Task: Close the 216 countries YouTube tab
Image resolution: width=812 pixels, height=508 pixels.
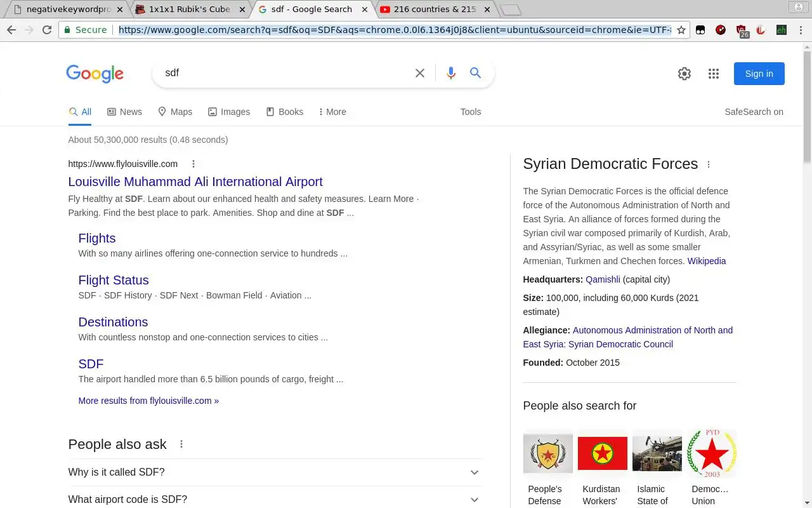Action: pos(487,10)
